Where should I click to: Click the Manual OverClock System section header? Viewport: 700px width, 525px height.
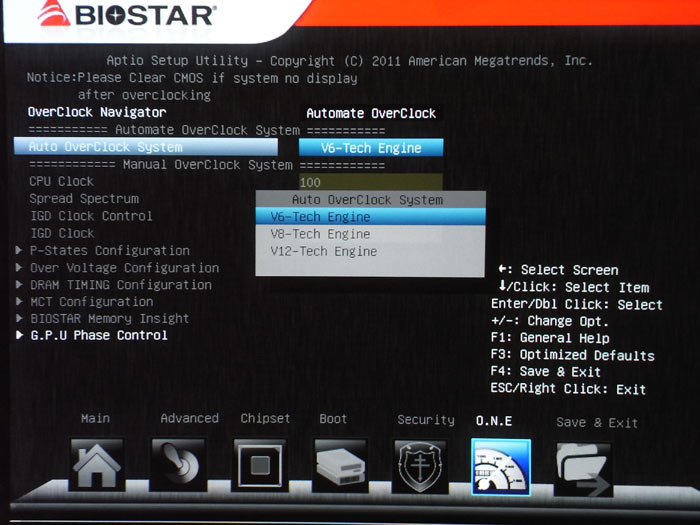click(207, 165)
